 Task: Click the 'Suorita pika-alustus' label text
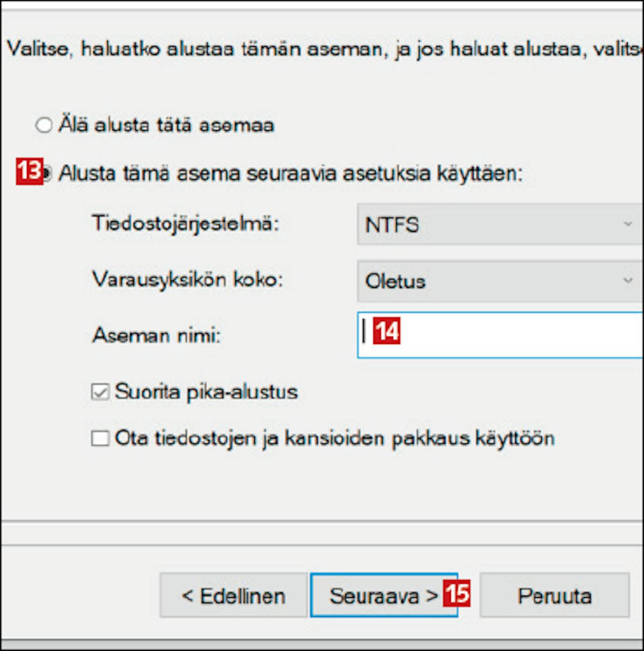click(206, 392)
